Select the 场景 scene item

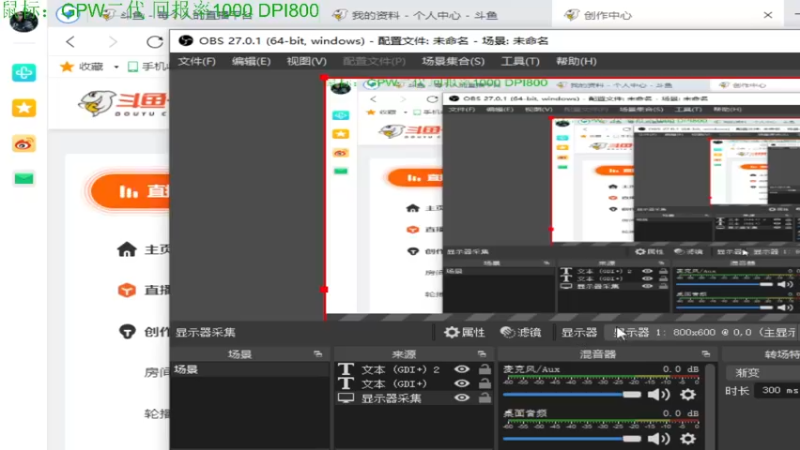[x=250, y=369]
